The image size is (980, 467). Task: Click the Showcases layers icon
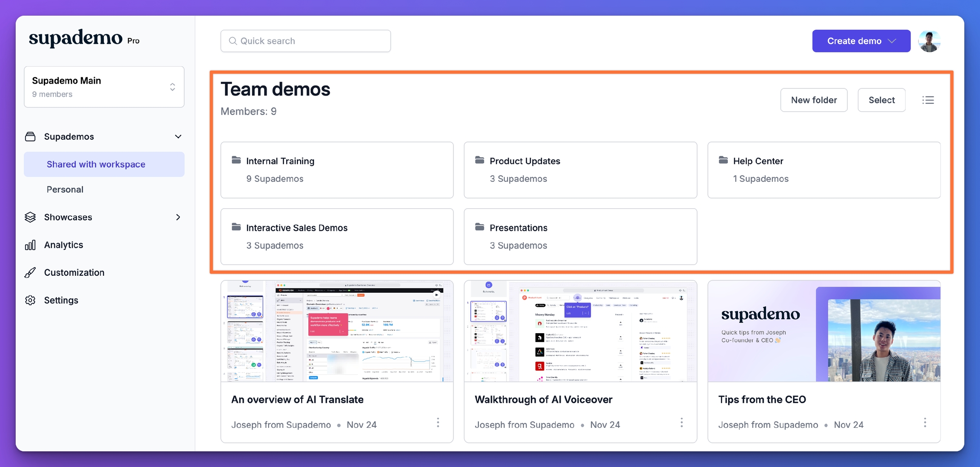pyautogui.click(x=30, y=217)
